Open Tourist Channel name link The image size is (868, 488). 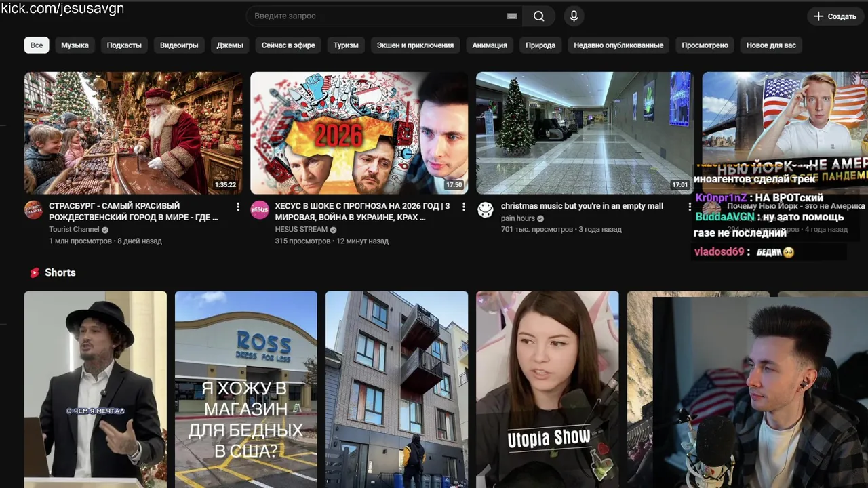(x=74, y=230)
